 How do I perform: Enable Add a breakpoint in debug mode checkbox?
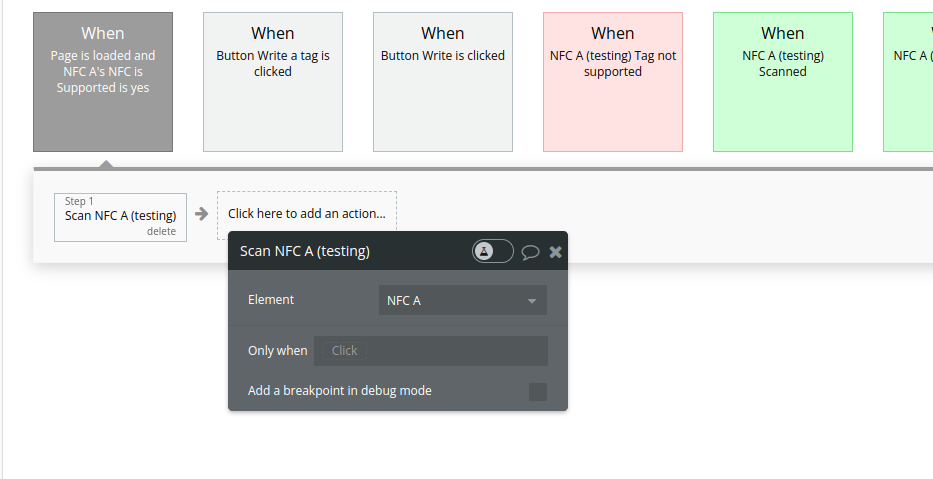click(538, 391)
